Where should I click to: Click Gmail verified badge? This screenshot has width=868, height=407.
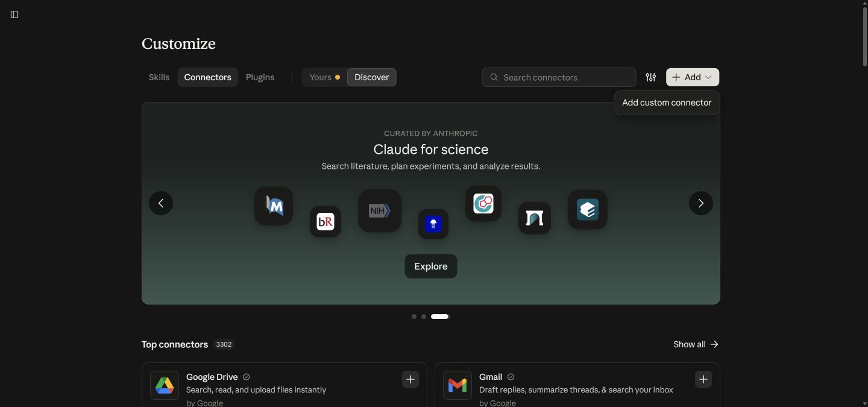pos(511,377)
